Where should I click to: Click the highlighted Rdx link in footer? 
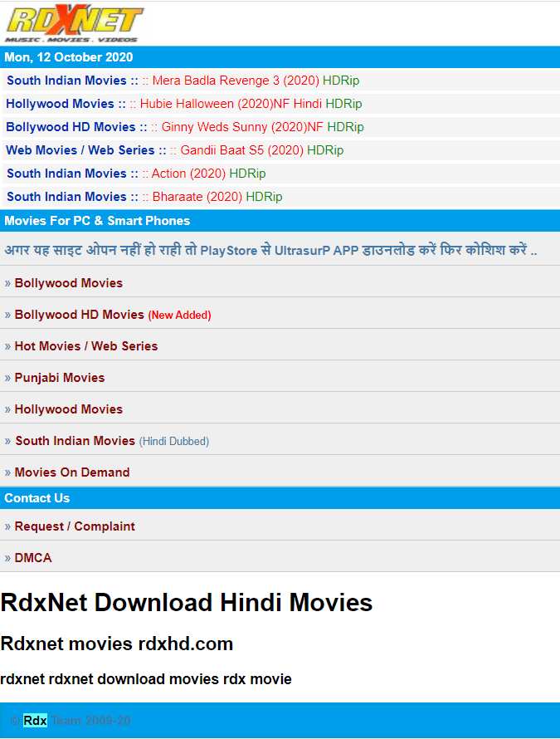(36, 721)
